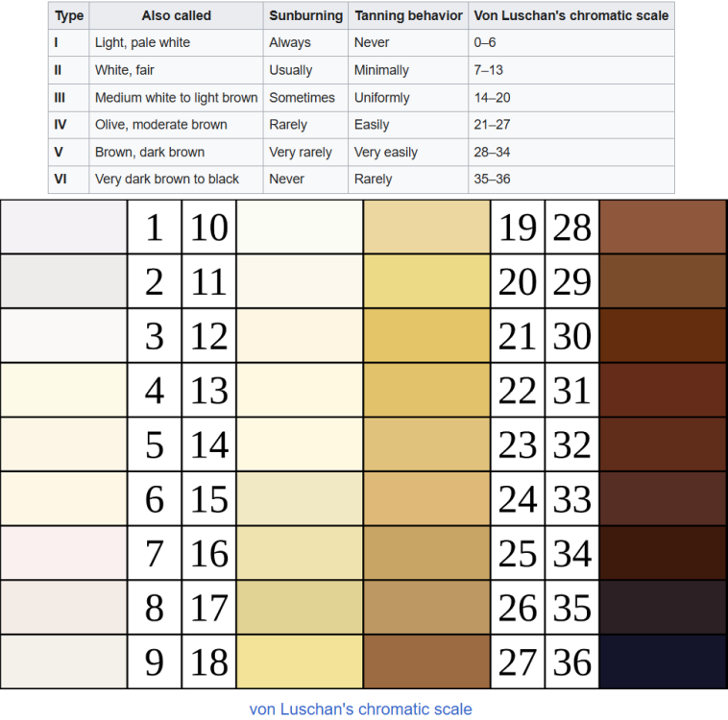Screen dimensions: 728x720
Task: Click the "Very rarely" sunburning cell
Action: (x=306, y=152)
